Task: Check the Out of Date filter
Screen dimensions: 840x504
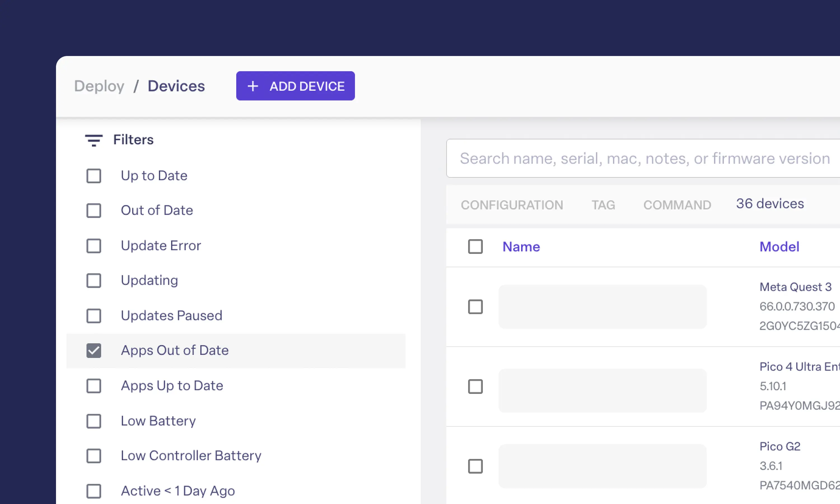Action: 94,211
